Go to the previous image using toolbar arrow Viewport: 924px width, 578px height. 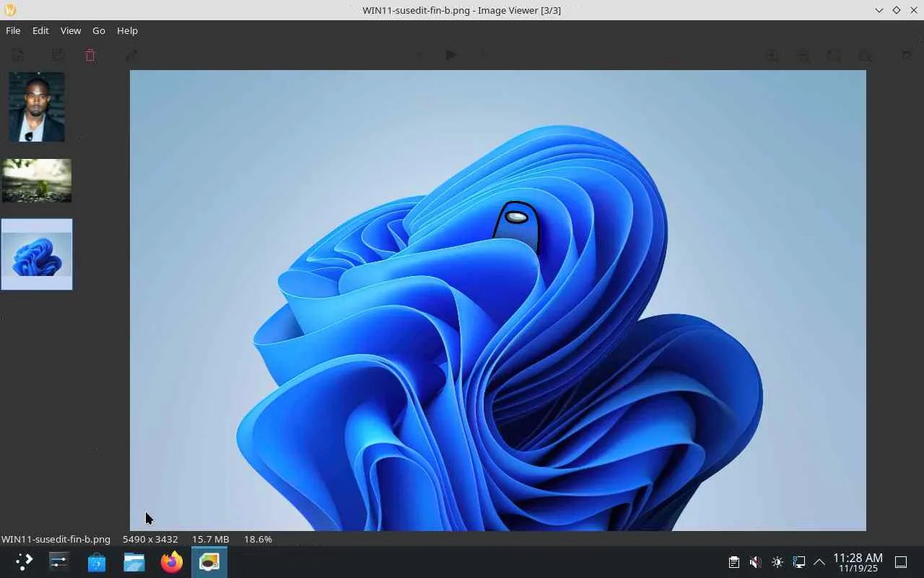pyautogui.click(x=419, y=55)
